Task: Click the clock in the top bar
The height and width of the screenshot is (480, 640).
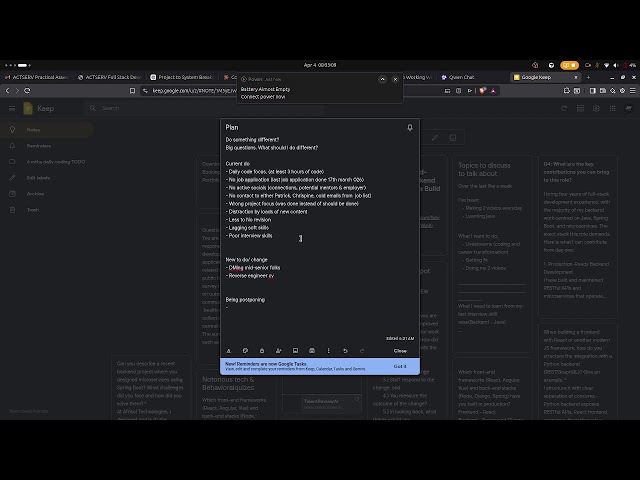Action: click(x=320, y=65)
